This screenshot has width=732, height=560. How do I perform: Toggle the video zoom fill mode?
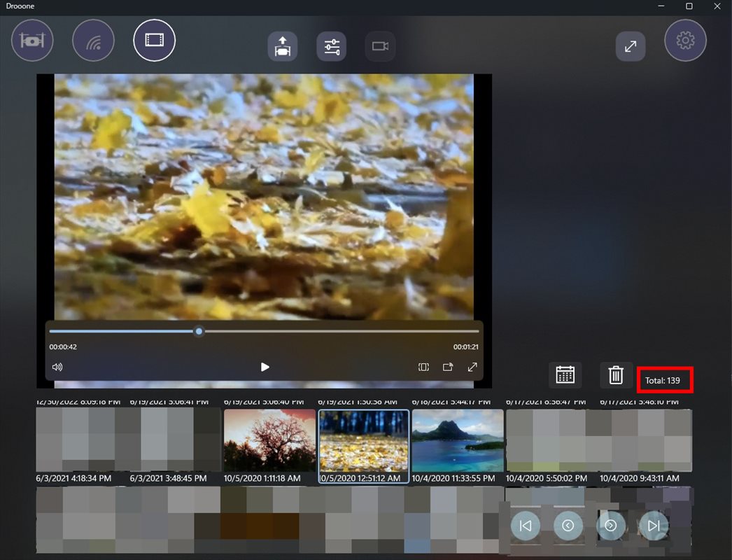click(423, 367)
